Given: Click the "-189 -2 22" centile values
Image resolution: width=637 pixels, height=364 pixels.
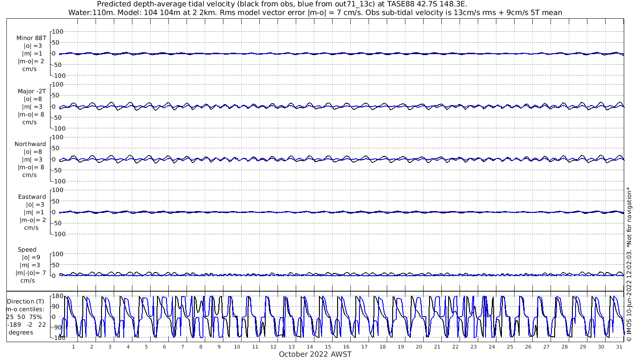Looking at the screenshot, I should point(26,324).
